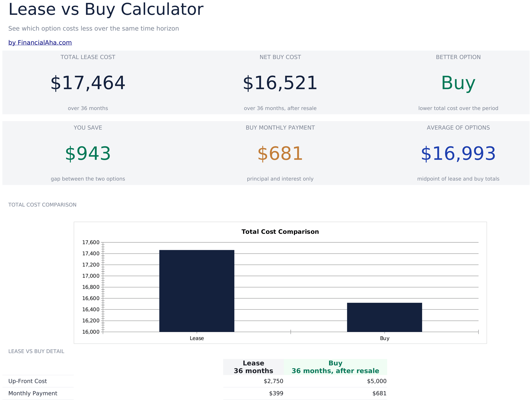The image size is (532, 402).
Task: Click the 17,600 y-axis label
Action: pos(91,242)
